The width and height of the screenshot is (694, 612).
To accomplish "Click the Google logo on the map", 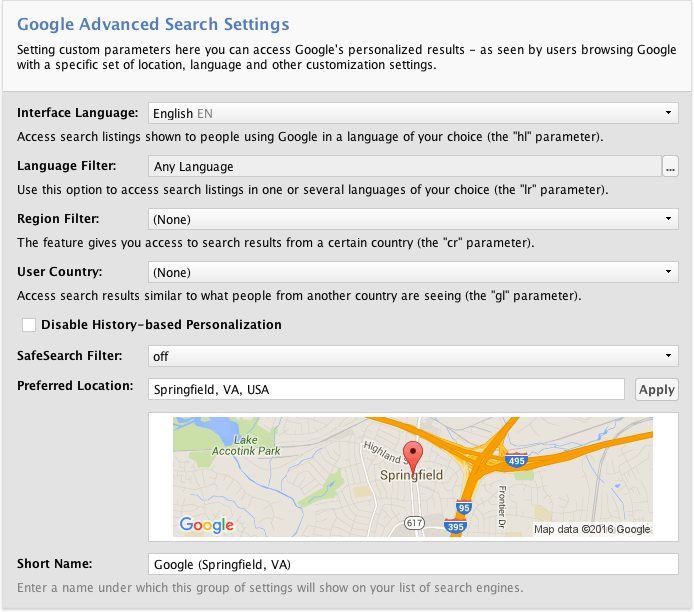I will point(206,525).
